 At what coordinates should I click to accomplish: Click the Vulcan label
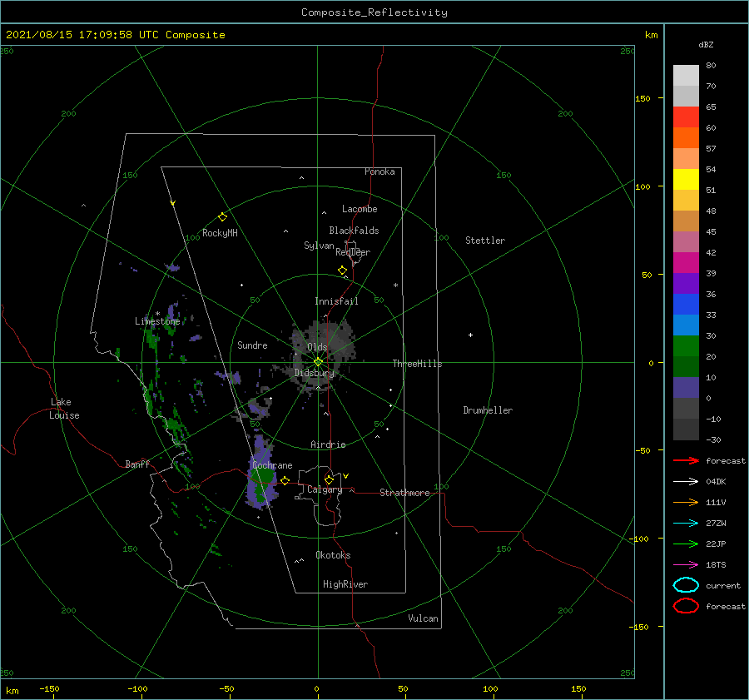[424, 618]
